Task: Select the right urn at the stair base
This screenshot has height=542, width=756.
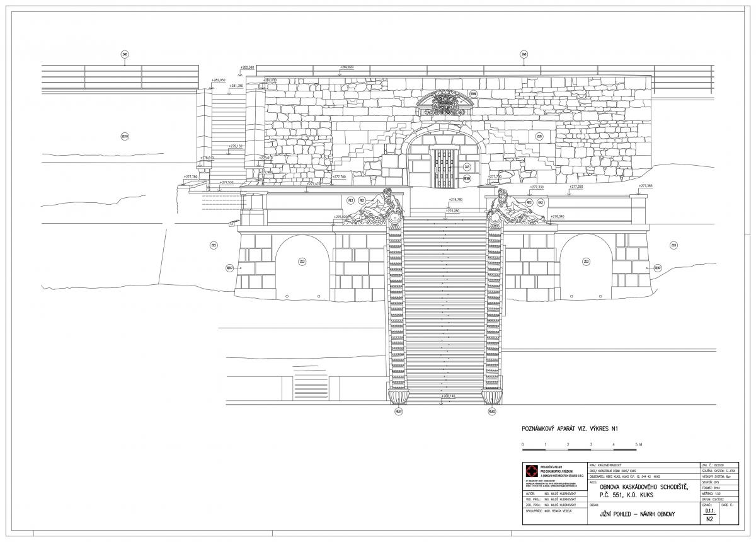Action: point(492,397)
